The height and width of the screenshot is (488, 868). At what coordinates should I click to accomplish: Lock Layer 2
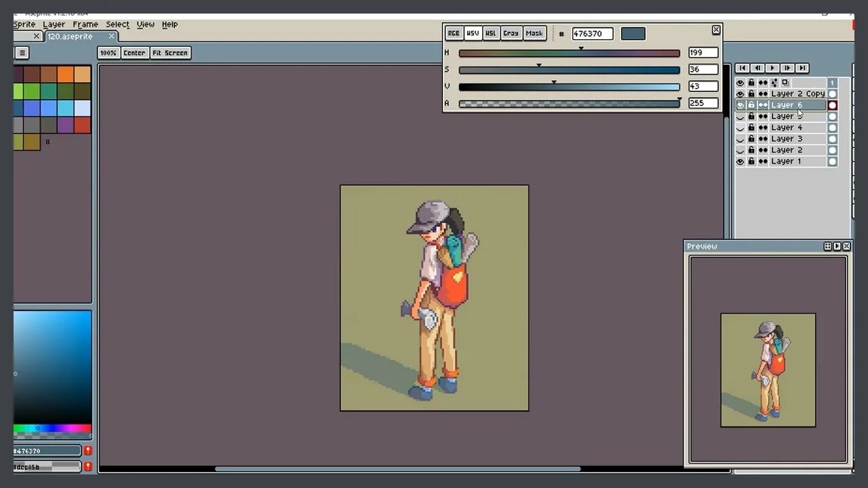tap(751, 150)
